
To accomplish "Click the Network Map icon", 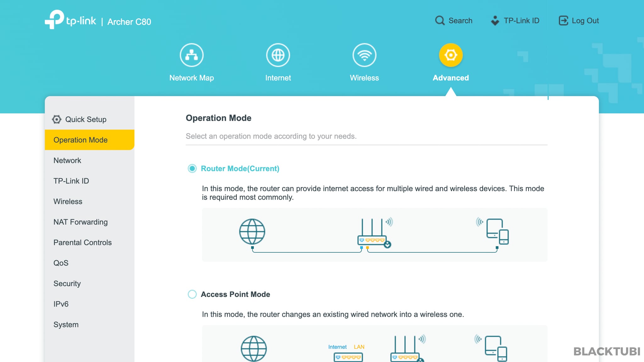I will coord(191,55).
